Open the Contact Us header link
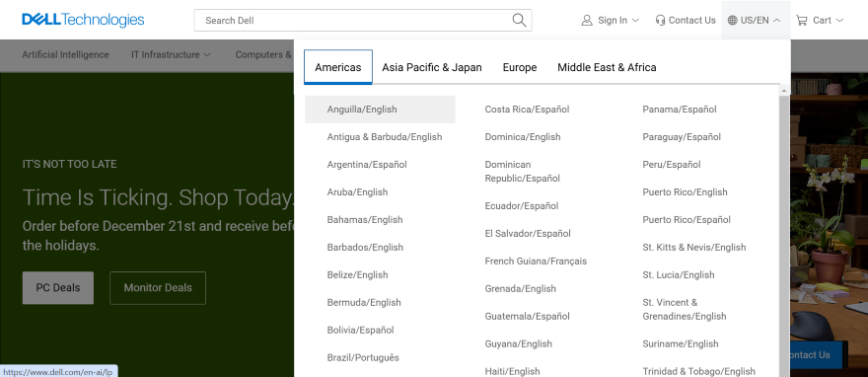Viewport: 868px width, 377px height. coord(692,21)
